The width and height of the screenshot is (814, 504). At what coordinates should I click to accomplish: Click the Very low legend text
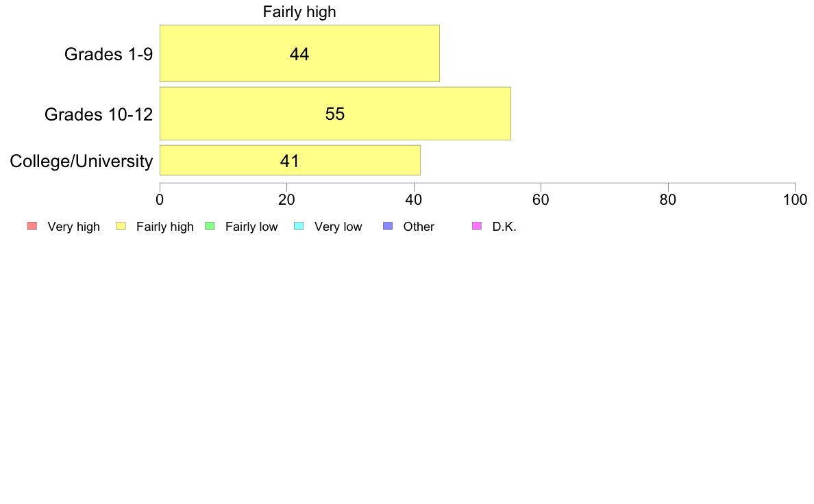click(338, 227)
